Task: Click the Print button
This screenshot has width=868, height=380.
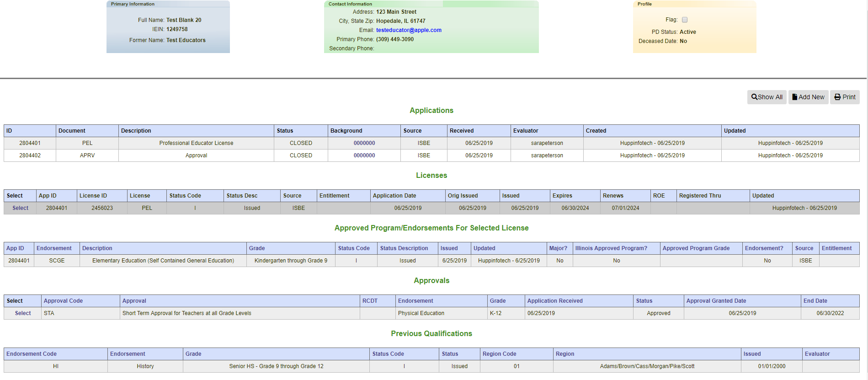Action: (845, 97)
